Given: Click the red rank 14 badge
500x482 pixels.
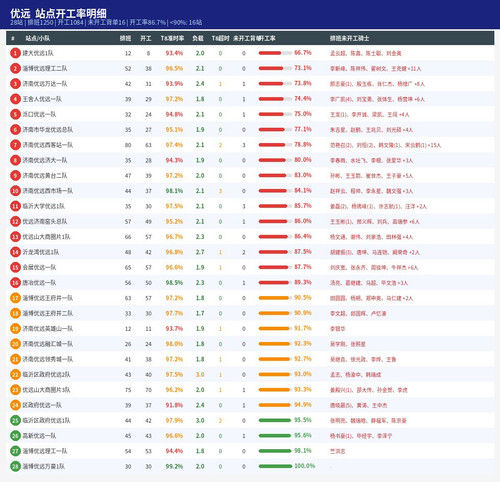Looking at the screenshot, I should point(15,252).
